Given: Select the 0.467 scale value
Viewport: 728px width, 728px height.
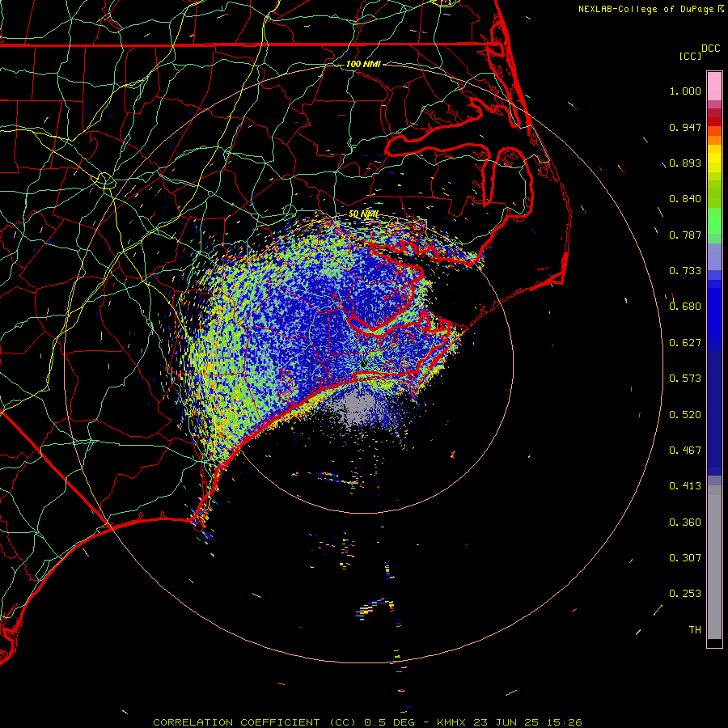Looking at the screenshot, I should 685,451.
